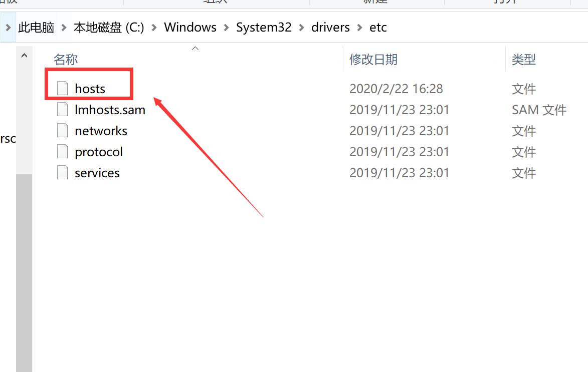Sort files by the 名称 column header
This screenshot has width=588, height=372.
(66, 59)
